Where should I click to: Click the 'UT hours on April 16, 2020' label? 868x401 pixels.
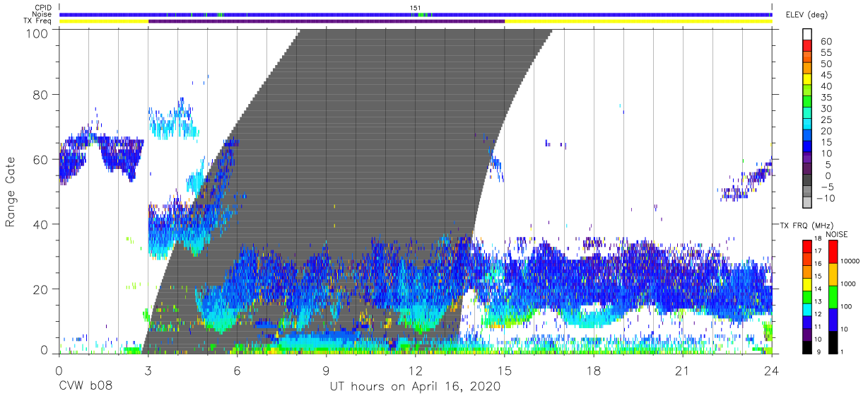pyautogui.click(x=415, y=387)
